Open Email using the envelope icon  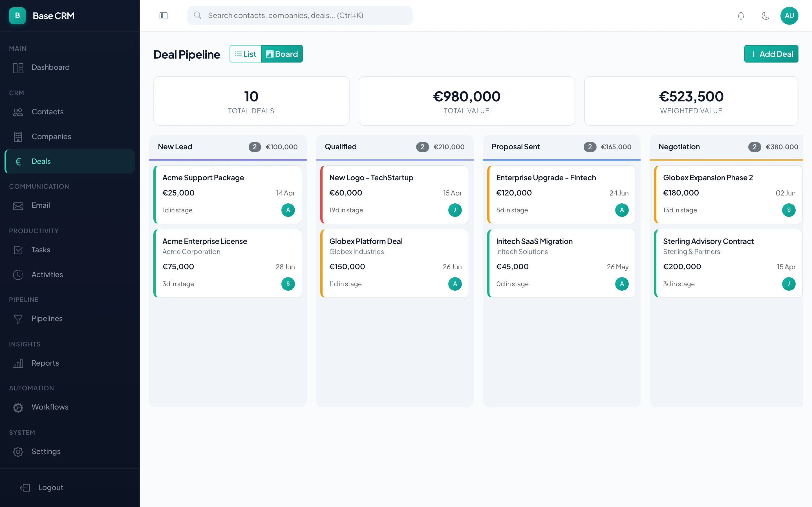point(18,206)
